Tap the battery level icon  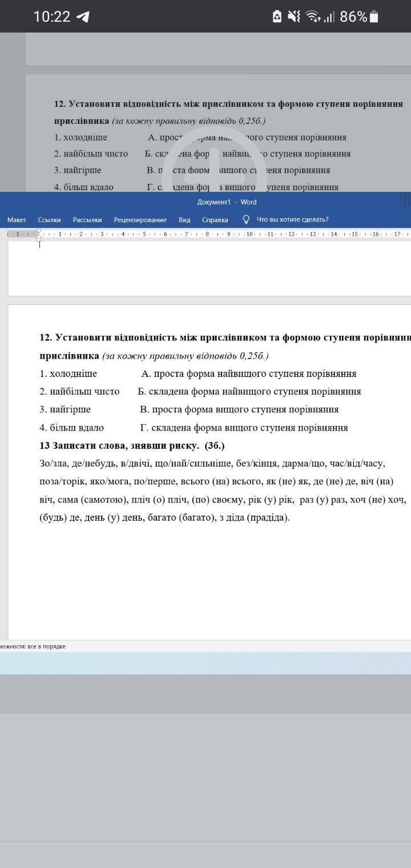point(374,17)
